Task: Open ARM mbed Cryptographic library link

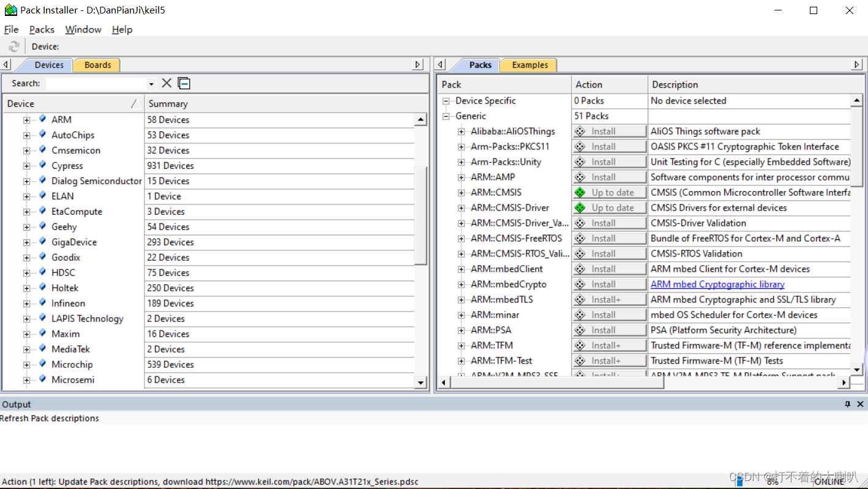Action: pyautogui.click(x=717, y=284)
